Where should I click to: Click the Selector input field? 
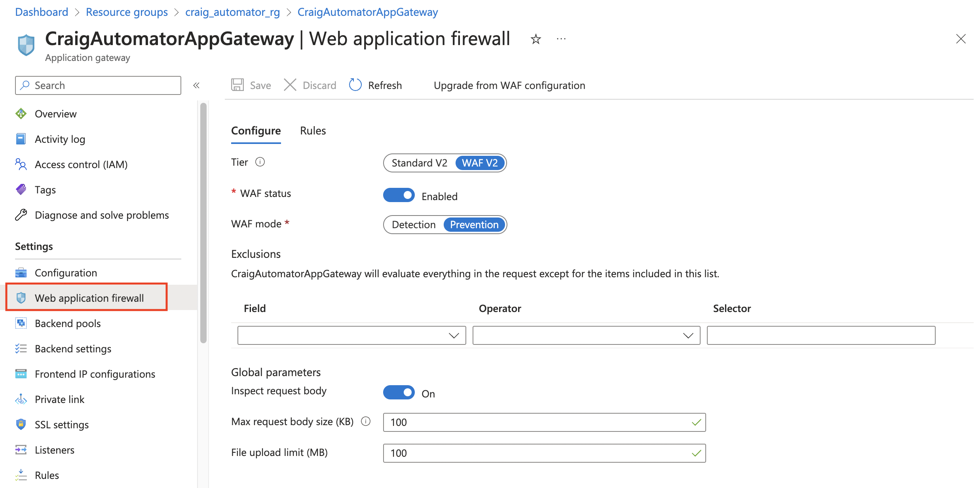click(x=821, y=335)
